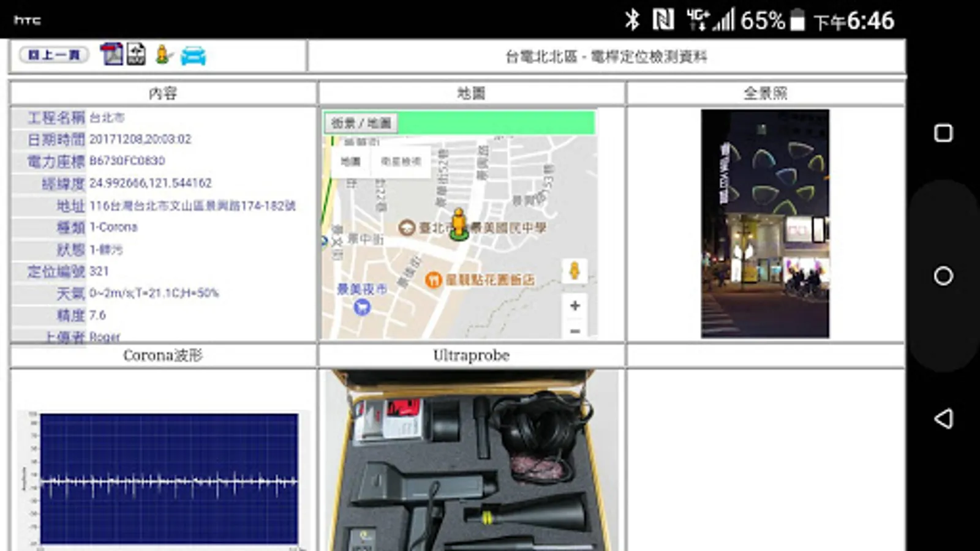The width and height of the screenshot is (980, 551).
Task: Tap the Android recent apps square button
Action: 943,133
